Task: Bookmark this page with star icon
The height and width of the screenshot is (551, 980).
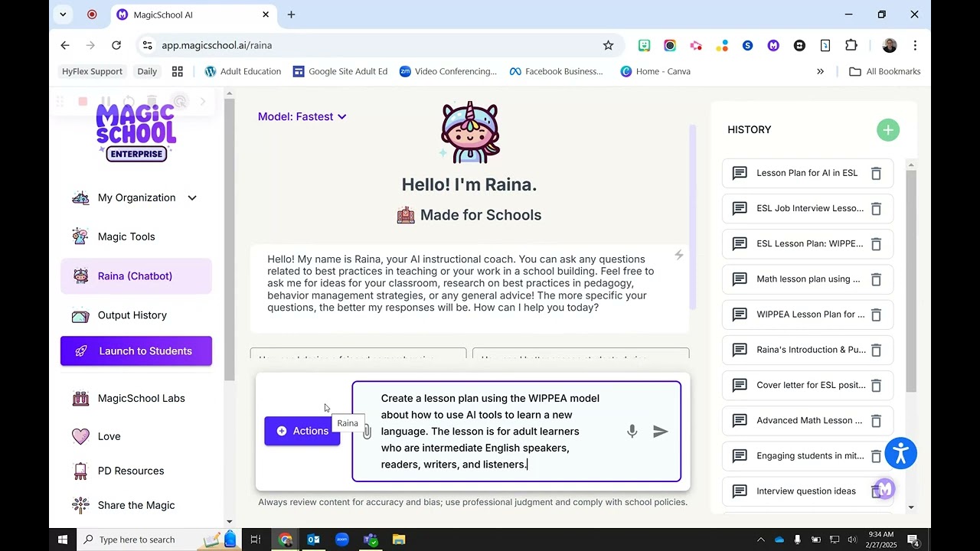Action: click(608, 45)
